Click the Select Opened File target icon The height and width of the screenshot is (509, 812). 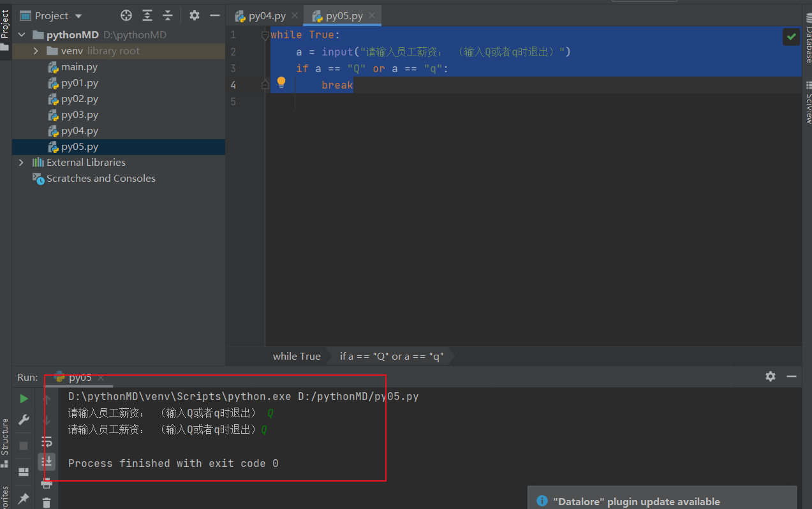126,15
